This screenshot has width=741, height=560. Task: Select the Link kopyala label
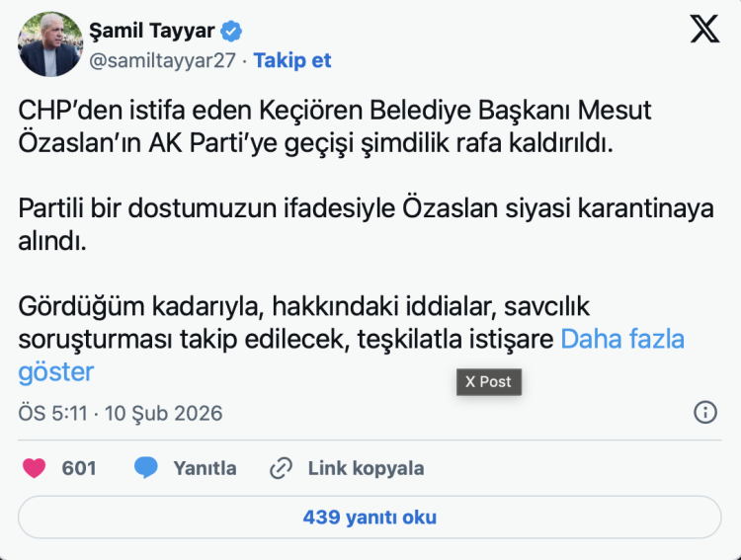(x=366, y=468)
